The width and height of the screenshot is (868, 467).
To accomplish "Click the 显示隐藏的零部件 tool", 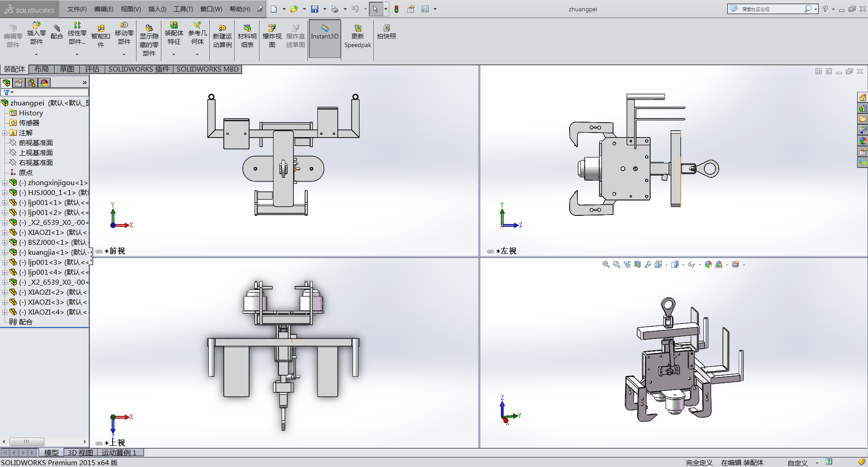I will click(149, 40).
